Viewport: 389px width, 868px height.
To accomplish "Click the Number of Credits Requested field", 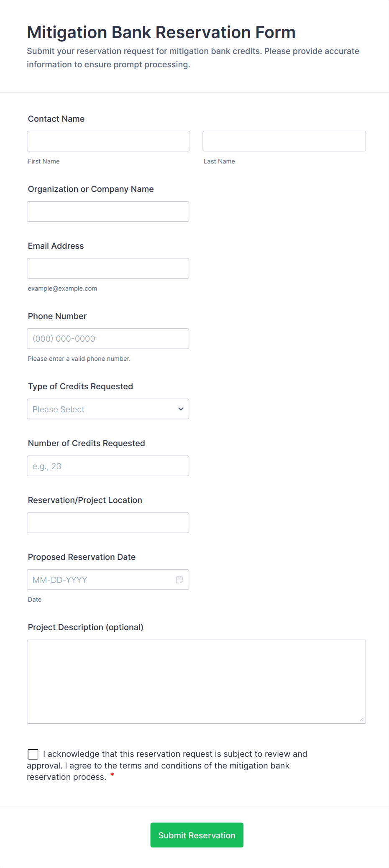I will [x=108, y=466].
